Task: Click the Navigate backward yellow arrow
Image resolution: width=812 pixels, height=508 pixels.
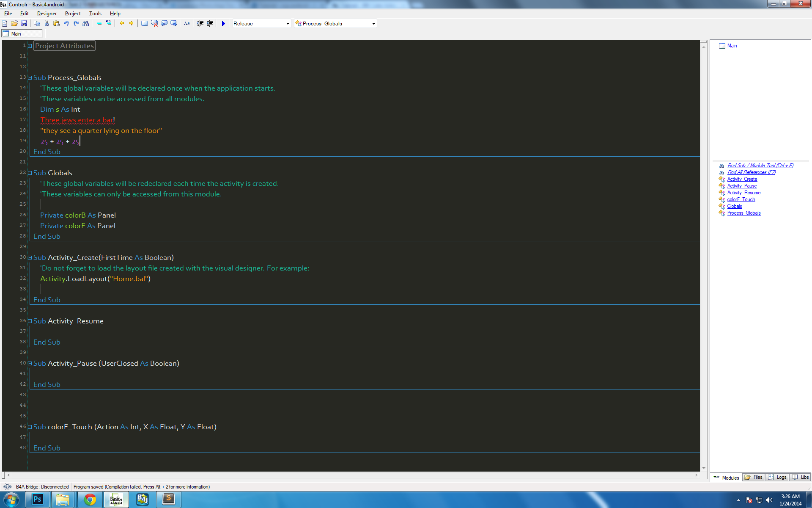Action: point(122,24)
